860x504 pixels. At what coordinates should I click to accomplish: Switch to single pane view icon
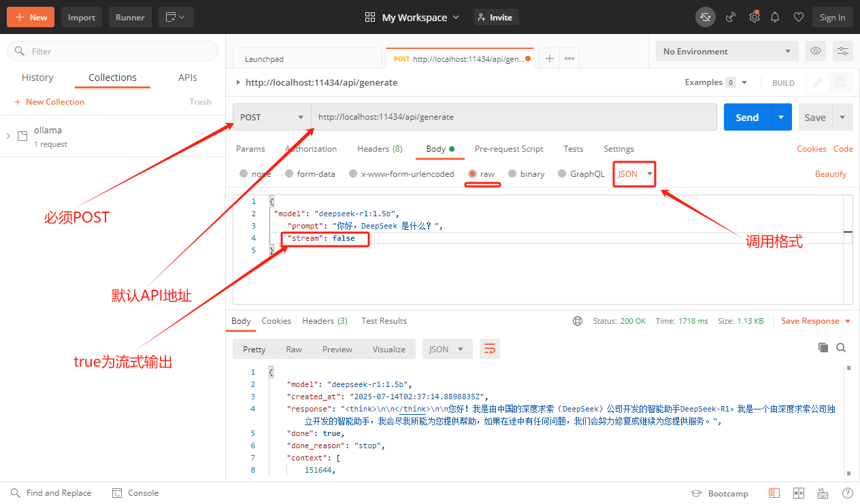(x=774, y=493)
